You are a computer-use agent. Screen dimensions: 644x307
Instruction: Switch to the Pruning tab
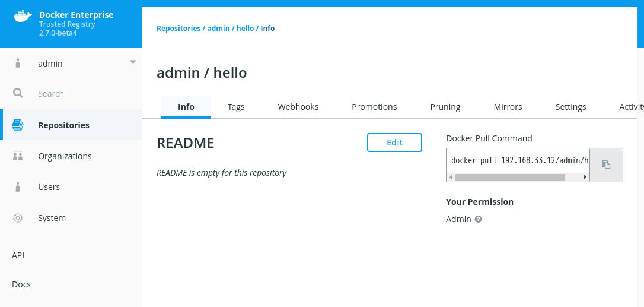pos(445,107)
